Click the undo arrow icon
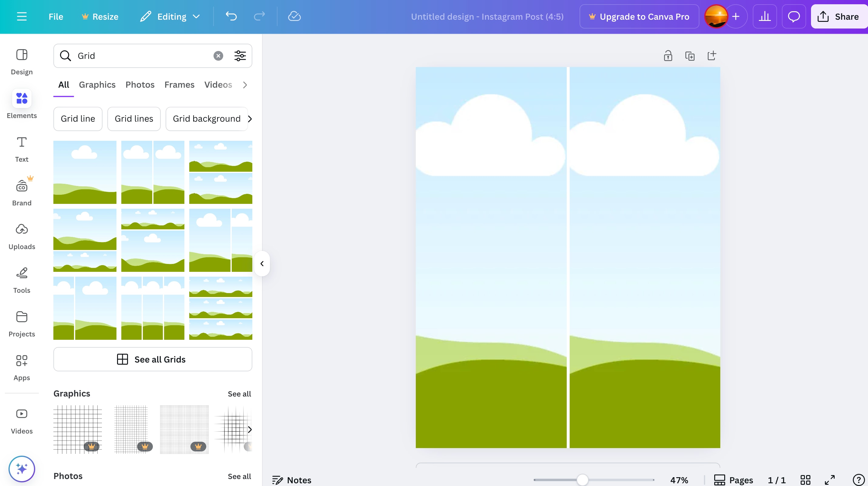This screenshot has height=486, width=868. [231, 16]
